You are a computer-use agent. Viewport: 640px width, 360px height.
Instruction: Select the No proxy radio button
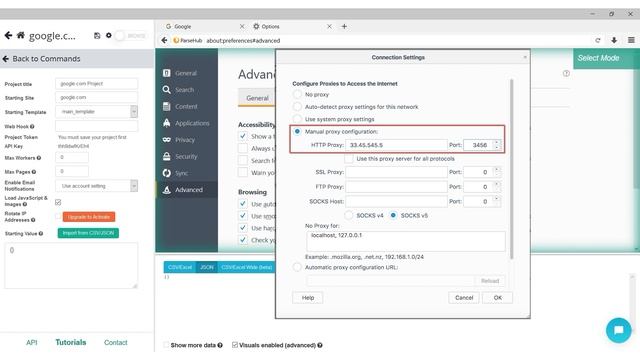(x=298, y=94)
